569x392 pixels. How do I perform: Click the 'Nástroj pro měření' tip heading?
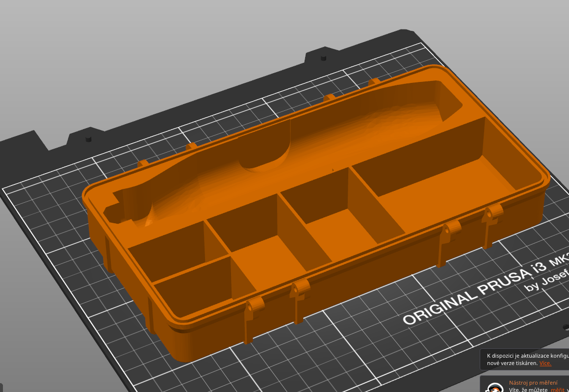tap(533, 383)
